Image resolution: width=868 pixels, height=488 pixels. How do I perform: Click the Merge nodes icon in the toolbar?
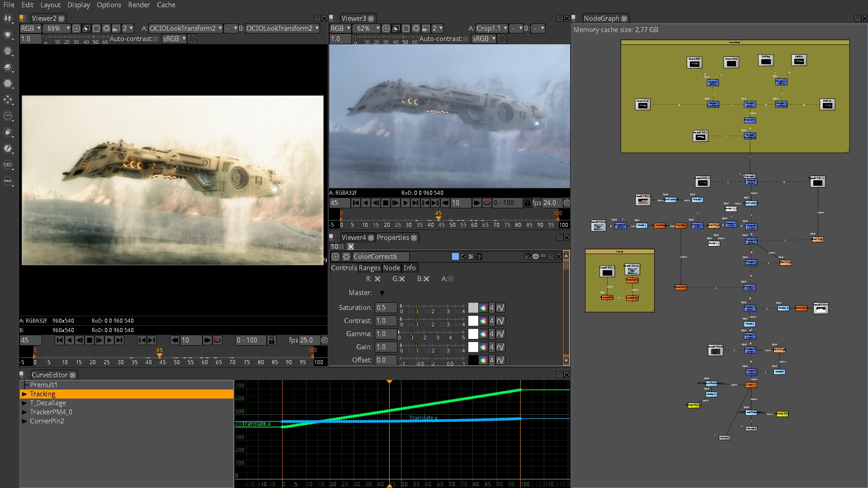8,67
